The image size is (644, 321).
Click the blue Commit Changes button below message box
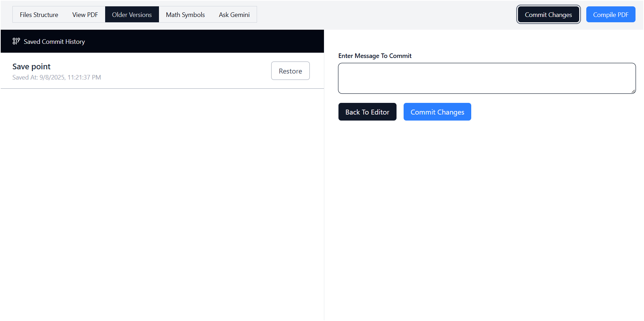point(437,112)
